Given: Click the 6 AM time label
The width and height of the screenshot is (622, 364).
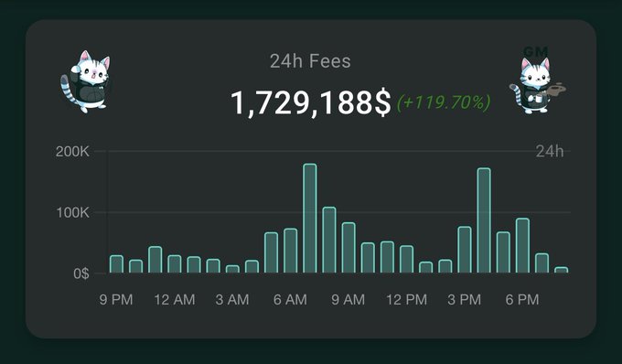Looking at the screenshot, I should click(x=290, y=299).
